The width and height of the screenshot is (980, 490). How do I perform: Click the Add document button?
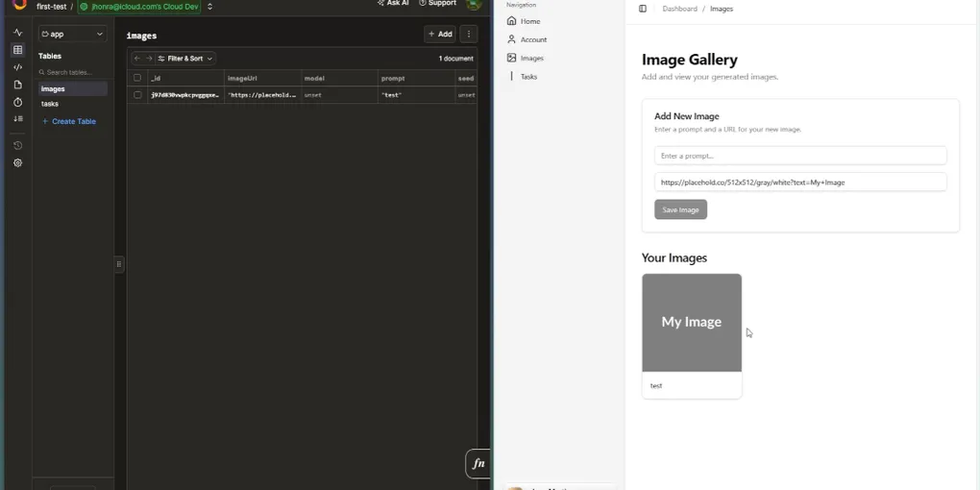click(440, 34)
